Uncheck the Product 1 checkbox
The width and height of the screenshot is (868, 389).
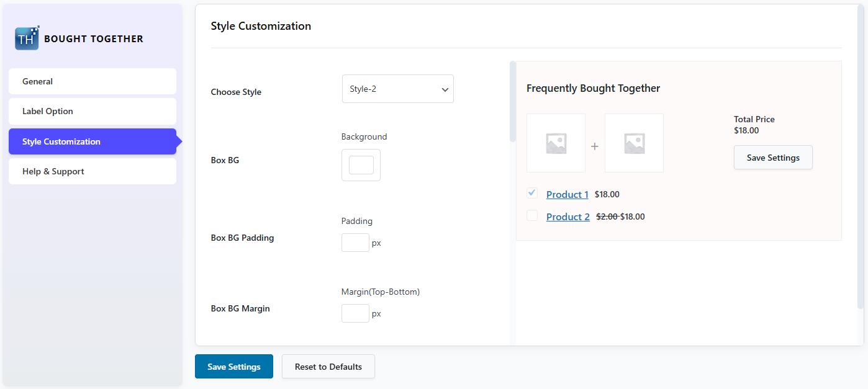[532, 193]
